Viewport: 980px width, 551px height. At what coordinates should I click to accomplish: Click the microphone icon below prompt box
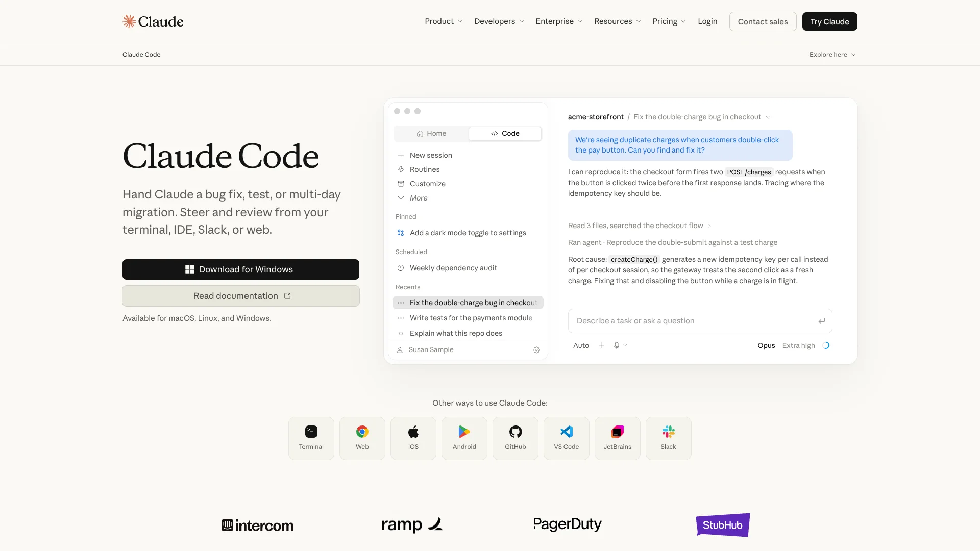(617, 345)
